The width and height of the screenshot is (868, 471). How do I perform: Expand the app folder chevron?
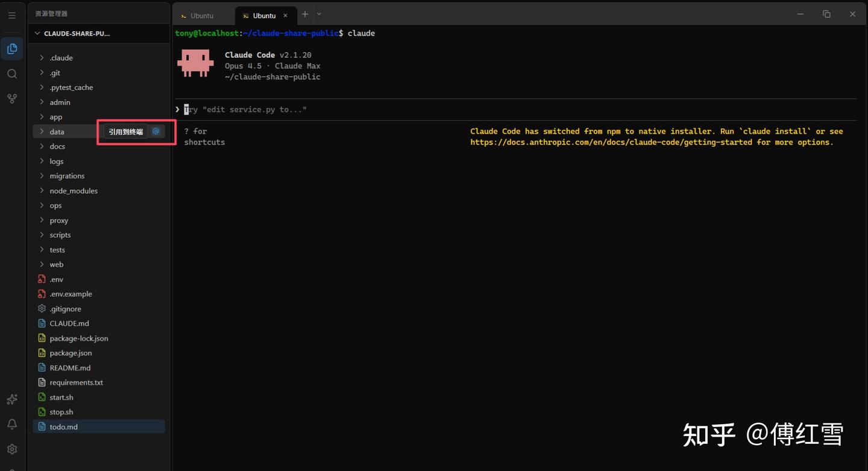pos(42,117)
